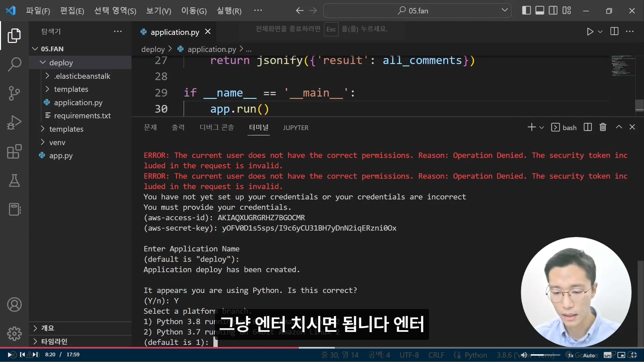Switch to the 문제 problems tab
Viewport: 644px width, 362px height.
coord(150,127)
